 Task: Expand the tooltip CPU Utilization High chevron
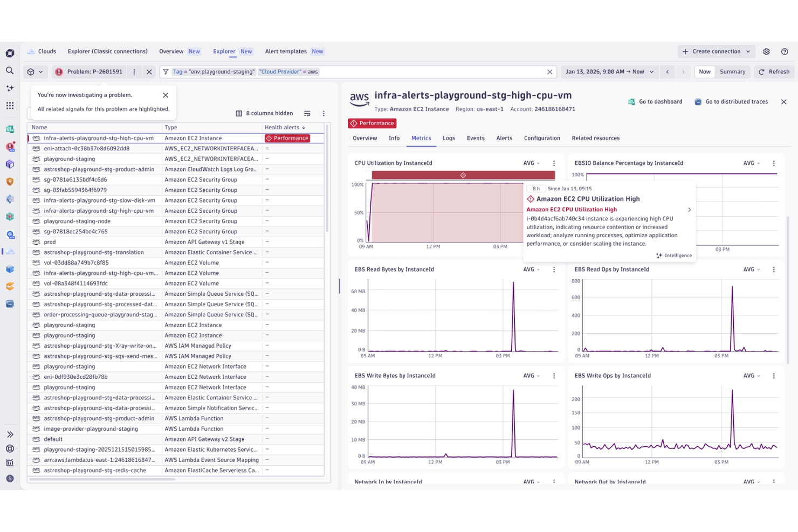click(689, 210)
